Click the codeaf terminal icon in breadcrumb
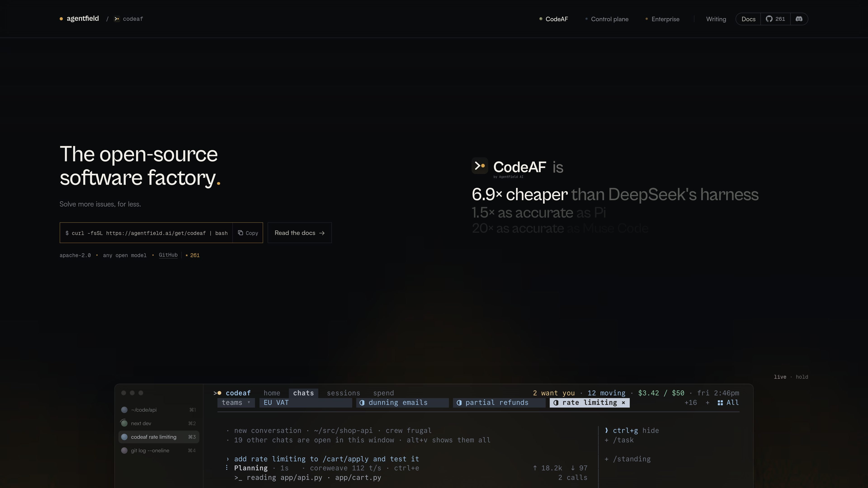Screen dimensions: 868x488 [117, 19]
